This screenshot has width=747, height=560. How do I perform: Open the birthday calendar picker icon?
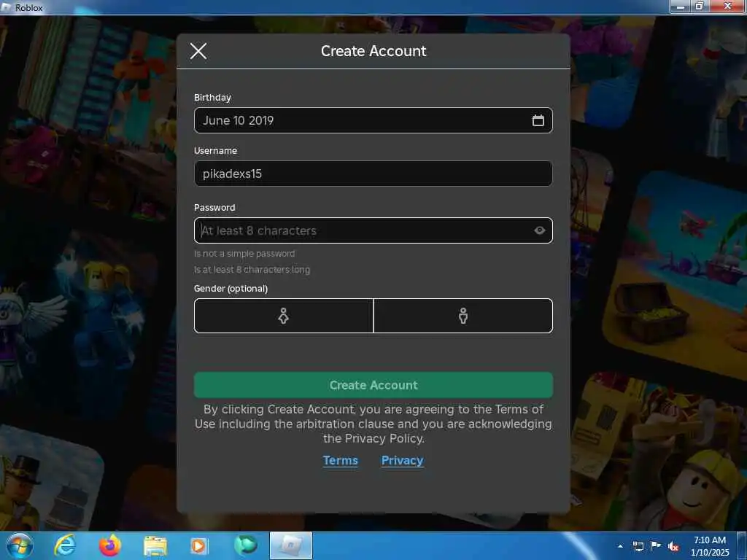(538, 120)
